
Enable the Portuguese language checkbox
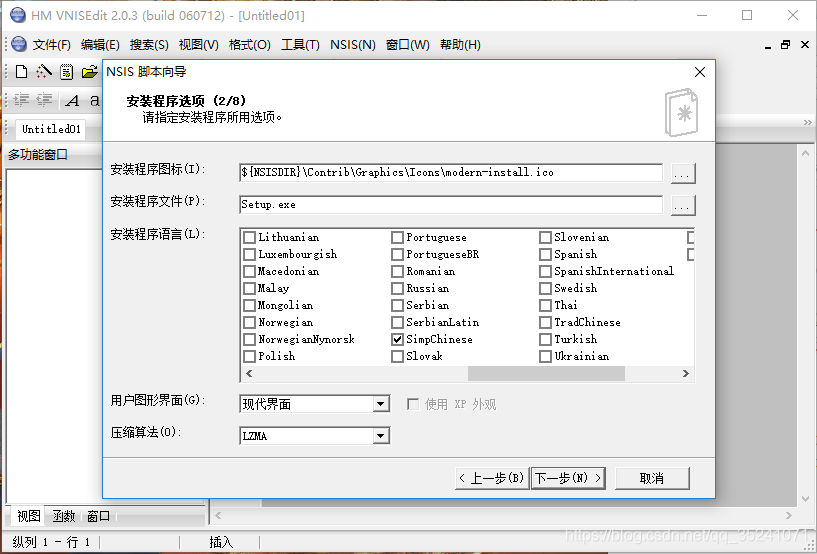[398, 238]
